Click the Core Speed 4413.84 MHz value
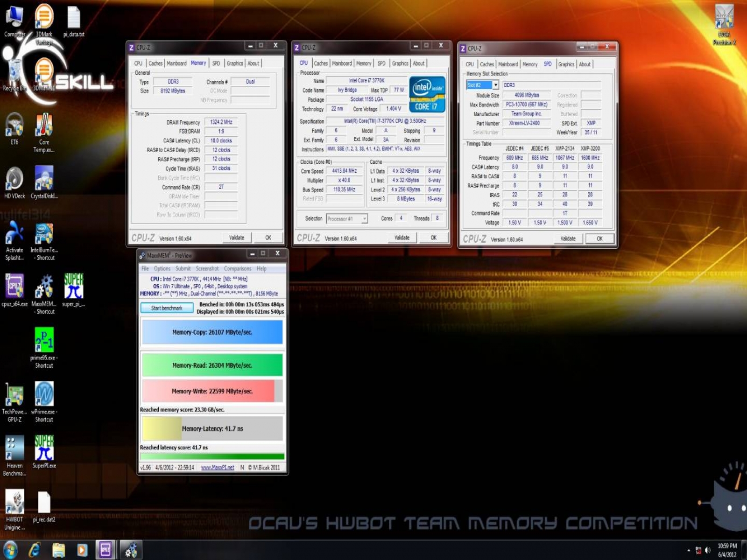The width and height of the screenshot is (747, 560). (345, 171)
